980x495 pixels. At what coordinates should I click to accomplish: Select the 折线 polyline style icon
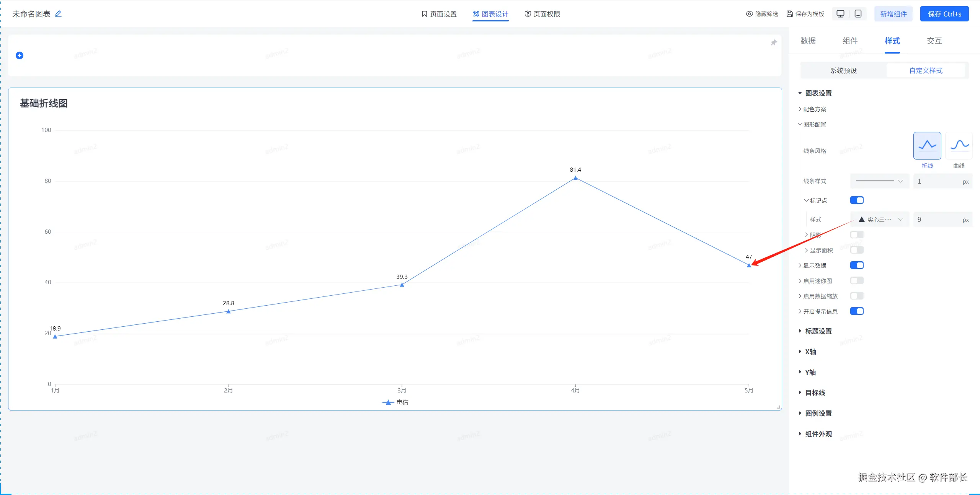(x=927, y=146)
